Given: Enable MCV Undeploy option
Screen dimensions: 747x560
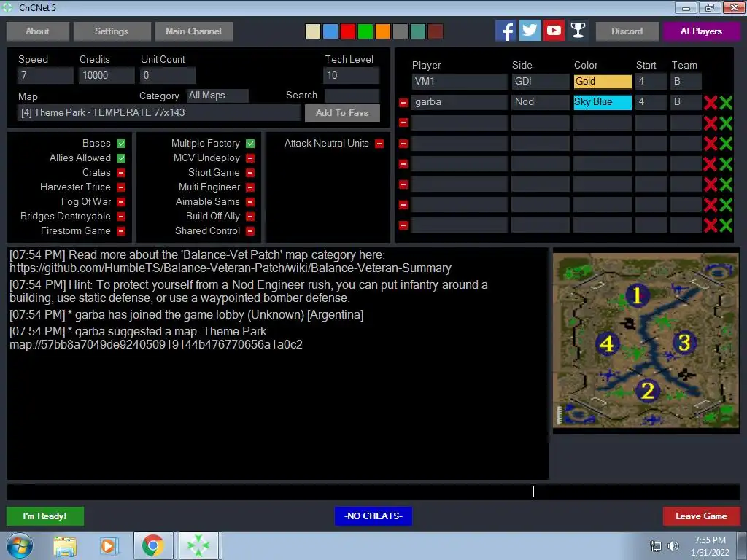Looking at the screenshot, I should pyautogui.click(x=250, y=158).
